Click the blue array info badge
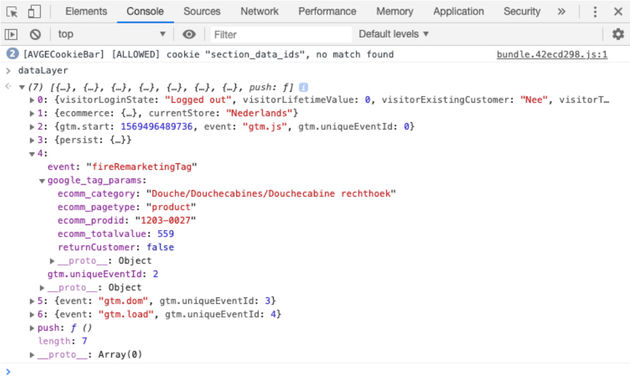630x382 pixels. point(303,87)
